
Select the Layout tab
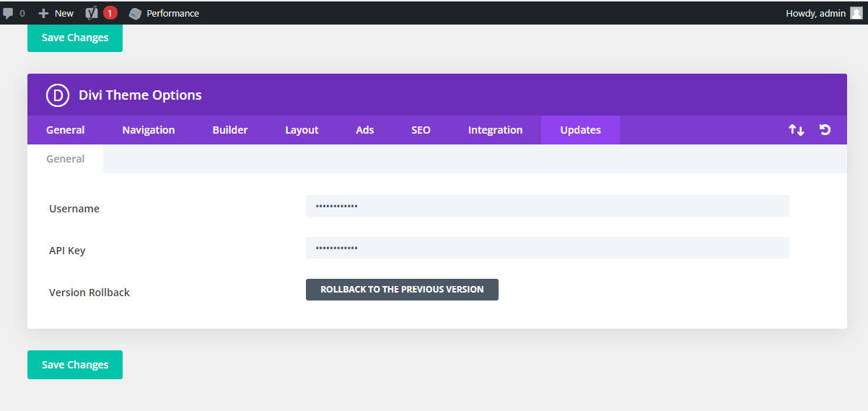pos(302,130)
